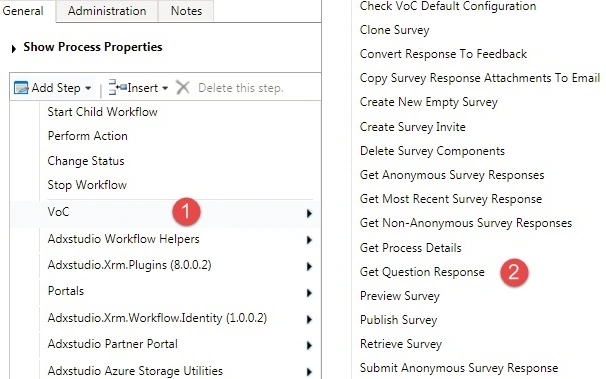Open Adxstudio Workflow Helpers entry

(124, 239)
